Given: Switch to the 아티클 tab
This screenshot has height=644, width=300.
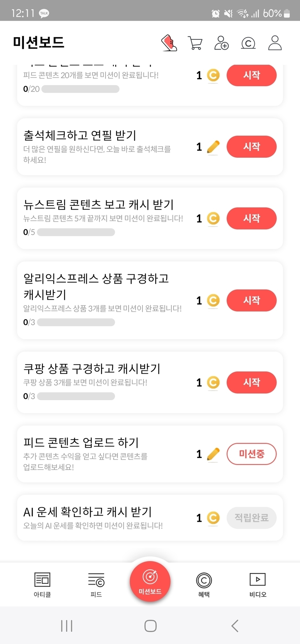Looking at the screenshot, I should point(42,584).
